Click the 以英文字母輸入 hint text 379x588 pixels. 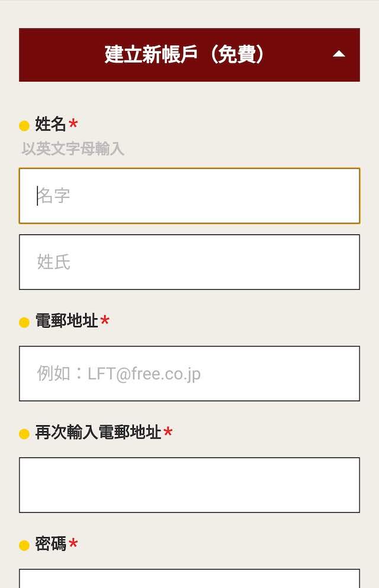click(73, 149)
